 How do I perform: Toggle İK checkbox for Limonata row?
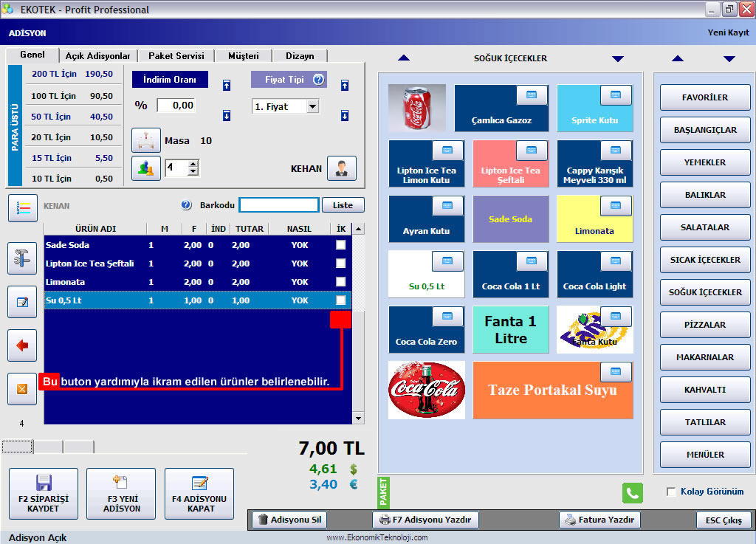click(341, 281)
